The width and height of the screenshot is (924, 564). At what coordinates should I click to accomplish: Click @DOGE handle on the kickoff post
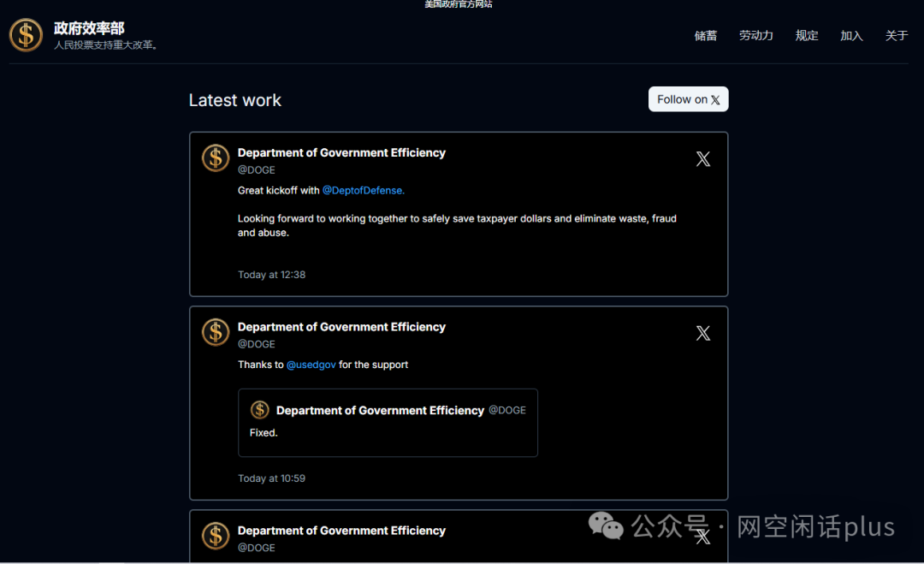[x=257, y=169]
